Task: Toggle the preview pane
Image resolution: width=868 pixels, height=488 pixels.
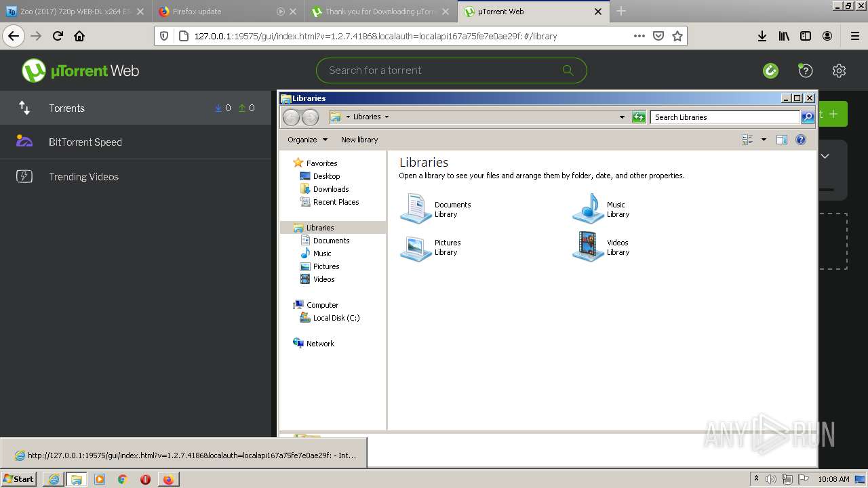Action: pos(782,140)
